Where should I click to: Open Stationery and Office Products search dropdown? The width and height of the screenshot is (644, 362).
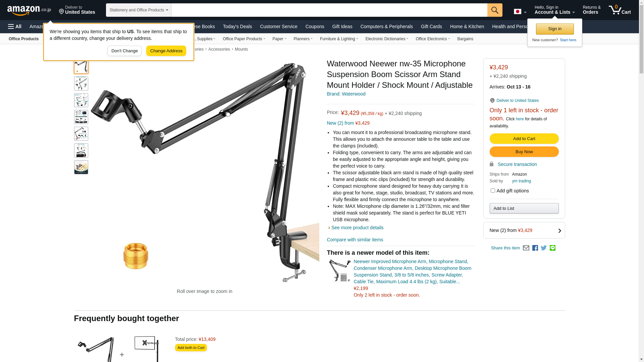click(139, 10)
